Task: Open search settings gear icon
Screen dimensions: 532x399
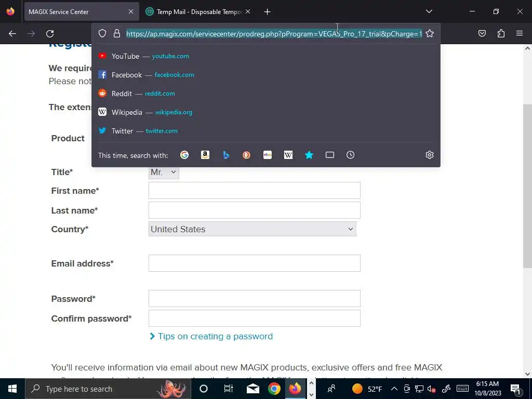Action: pos(430,155)
